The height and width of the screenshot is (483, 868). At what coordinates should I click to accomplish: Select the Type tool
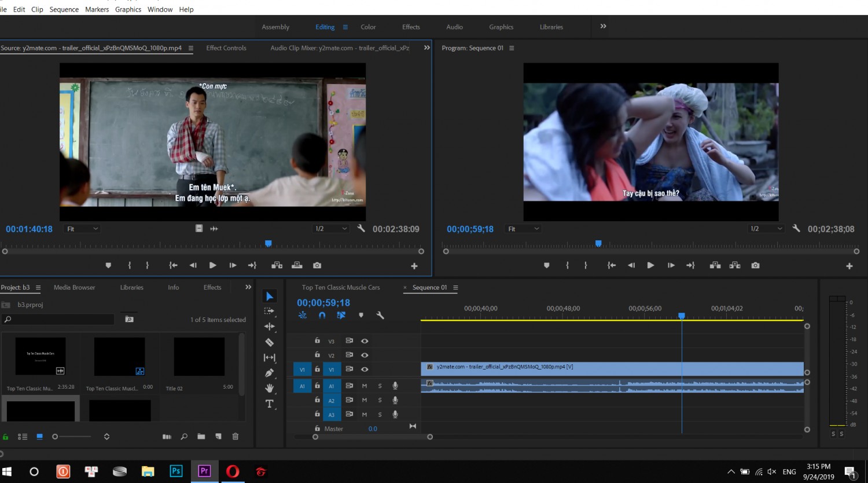tap(269, 404)
